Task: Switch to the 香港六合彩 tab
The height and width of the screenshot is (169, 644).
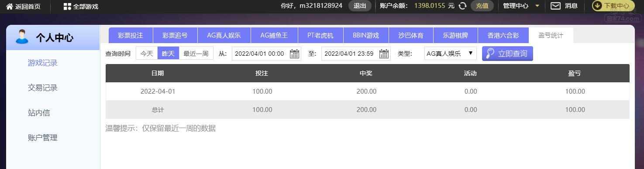Action: tap(503, 35)
